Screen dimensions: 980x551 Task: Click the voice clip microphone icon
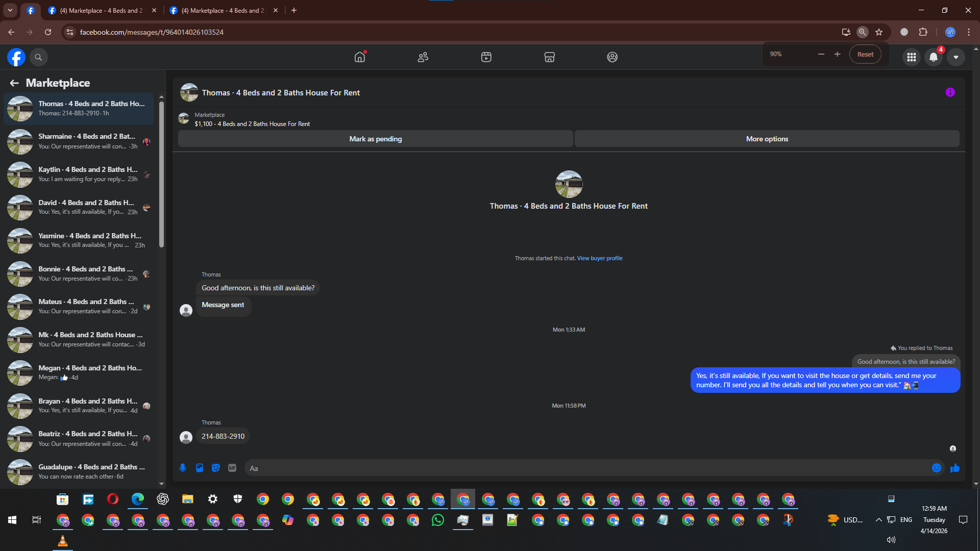coord(183,468)
